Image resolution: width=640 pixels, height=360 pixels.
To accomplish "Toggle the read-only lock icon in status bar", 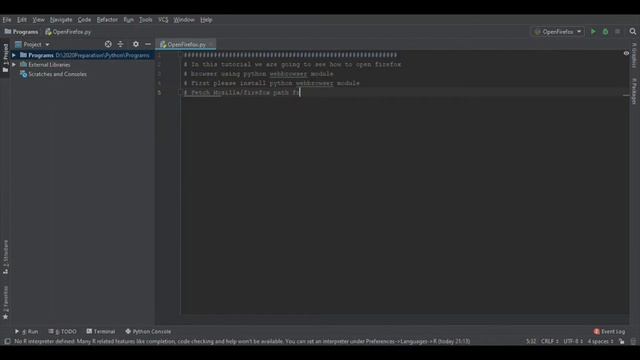I will pos(622,341).
